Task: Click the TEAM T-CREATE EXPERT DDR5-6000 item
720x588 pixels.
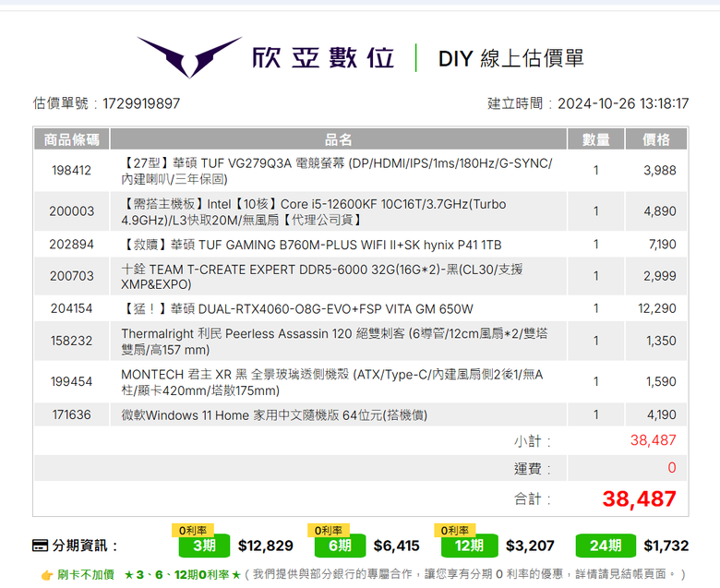Action: pos(322,276)
